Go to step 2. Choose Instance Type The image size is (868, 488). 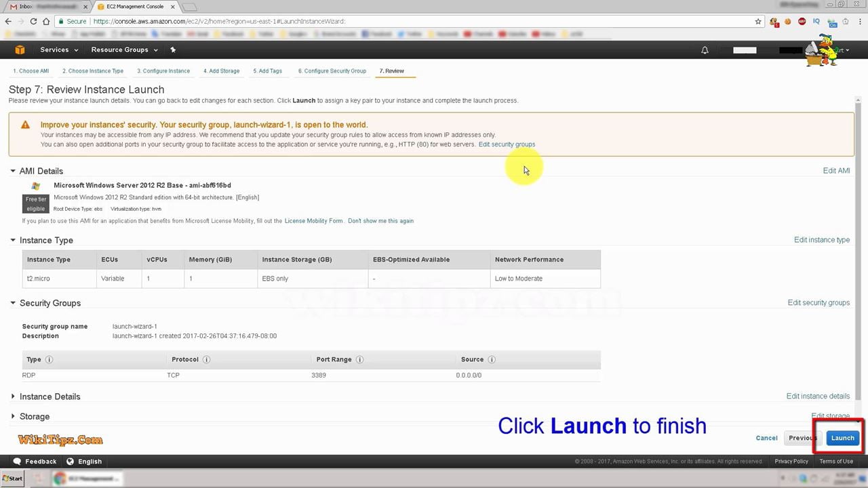pos(93,71)
